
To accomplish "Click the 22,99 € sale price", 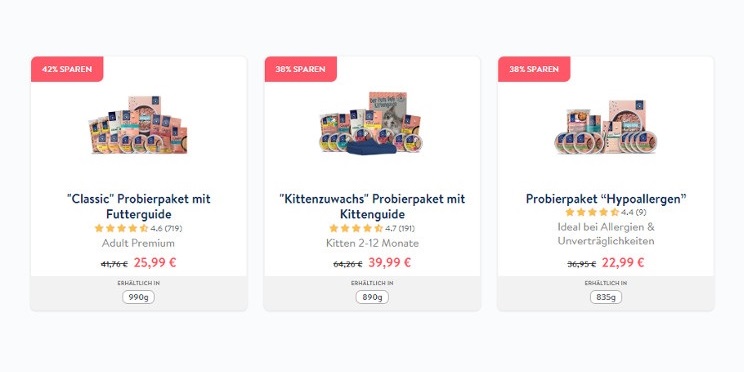I will coord(623,262).
